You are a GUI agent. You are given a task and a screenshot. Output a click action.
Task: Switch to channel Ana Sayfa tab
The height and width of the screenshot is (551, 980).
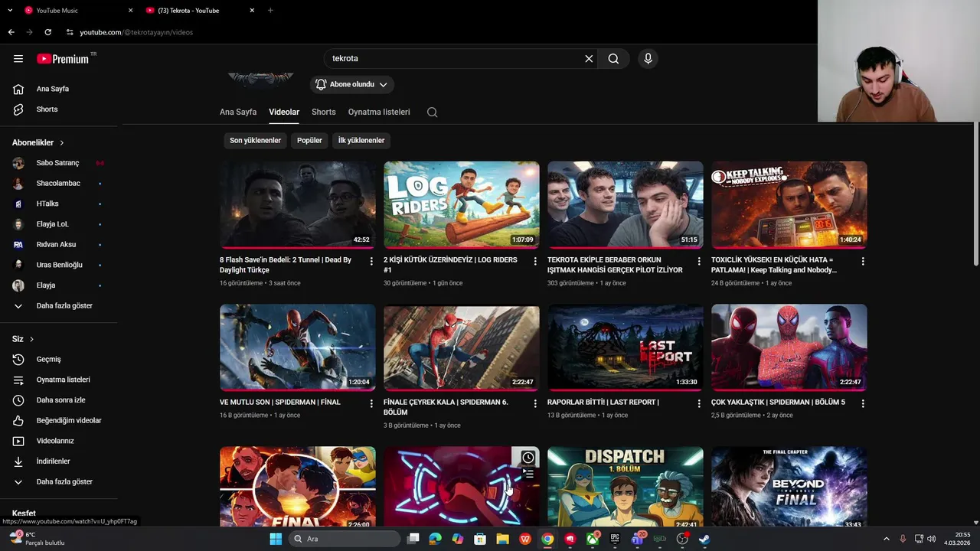(x=238, y=112)
